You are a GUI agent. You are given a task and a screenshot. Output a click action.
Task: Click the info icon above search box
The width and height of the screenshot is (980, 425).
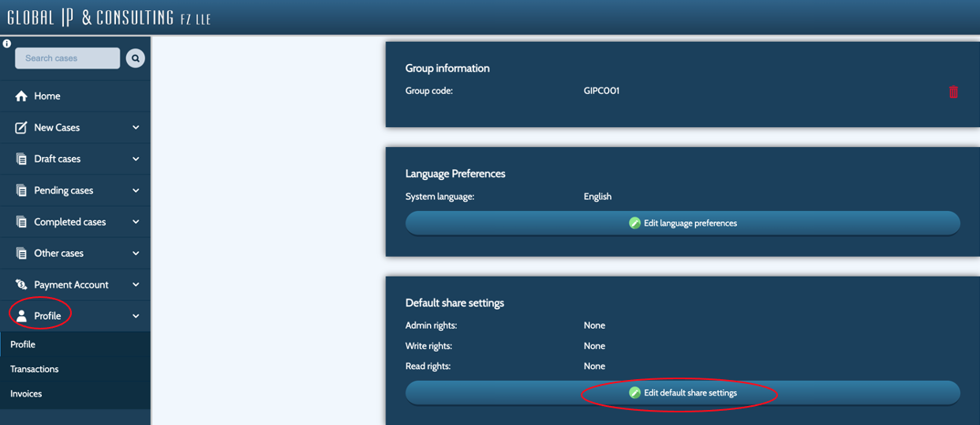point(7,43)
